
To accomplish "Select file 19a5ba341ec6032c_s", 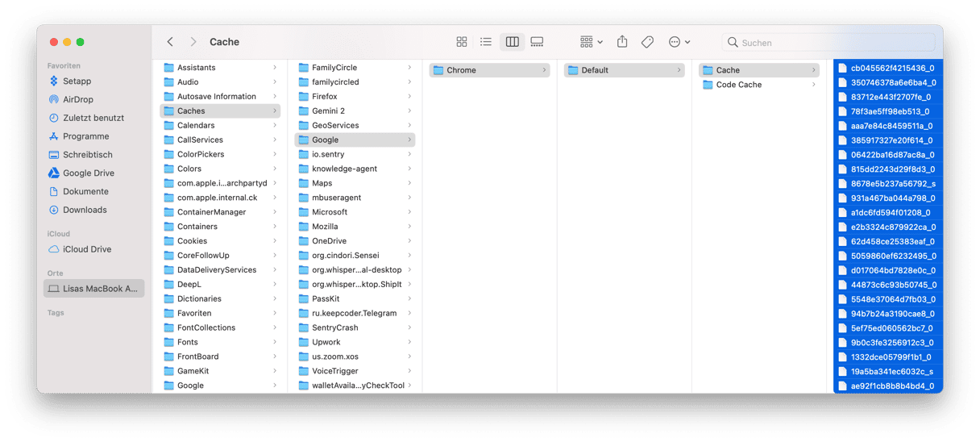I will 888,372.
